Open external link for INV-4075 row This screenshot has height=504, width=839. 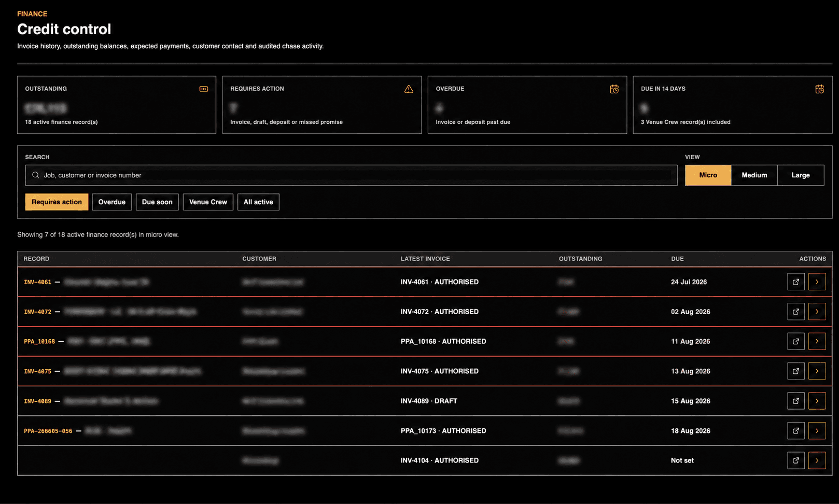click(796, 371)
